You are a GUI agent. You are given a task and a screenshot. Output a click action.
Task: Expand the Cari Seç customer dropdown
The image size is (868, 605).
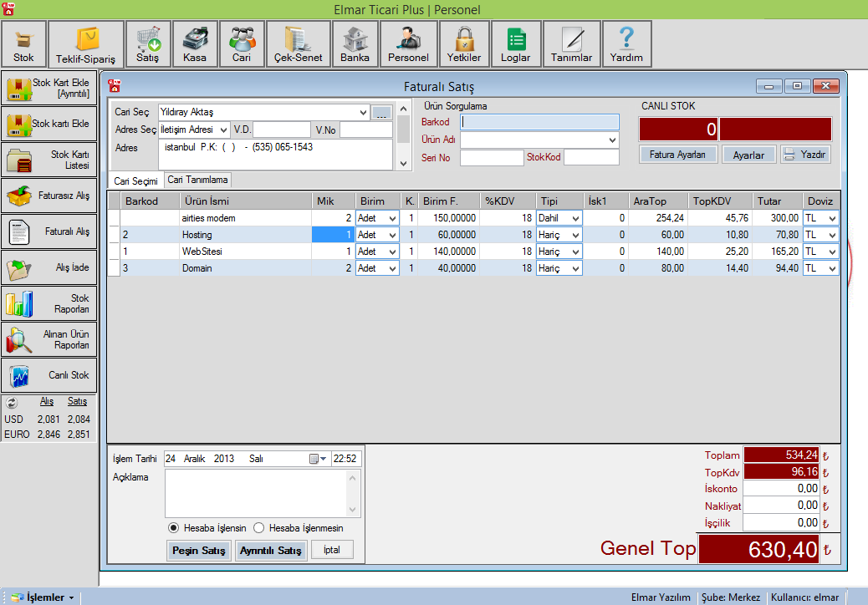pyautogui.click(x=363, y=112)
